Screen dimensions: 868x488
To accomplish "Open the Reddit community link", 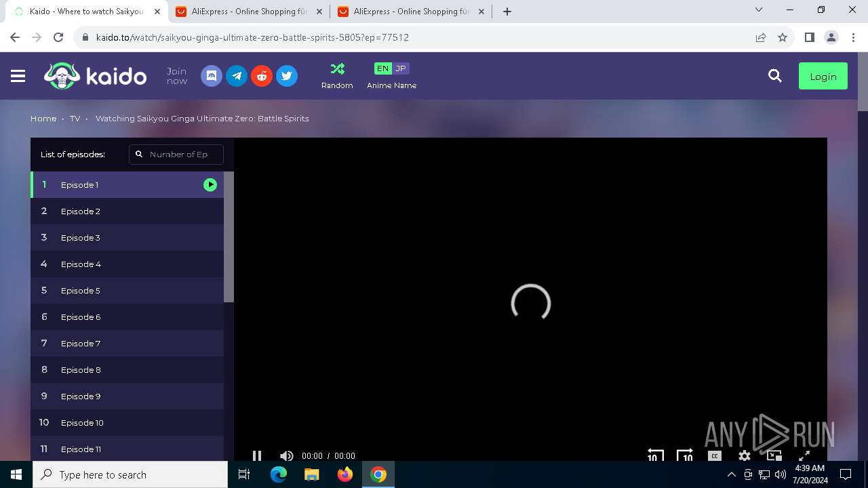I will coord(262,76).
